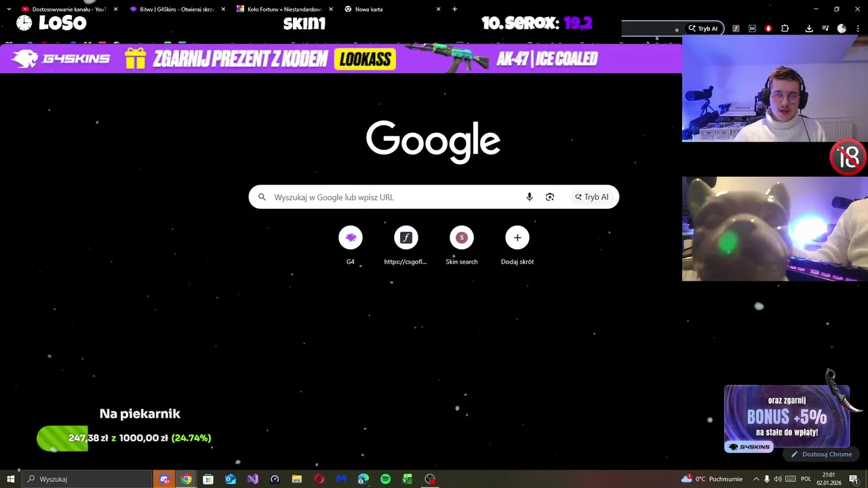The width and height of the screenshot is (868, 488).
Task: Click the G4Skins LOOKASS promo banner
Action: click(341, 59)
